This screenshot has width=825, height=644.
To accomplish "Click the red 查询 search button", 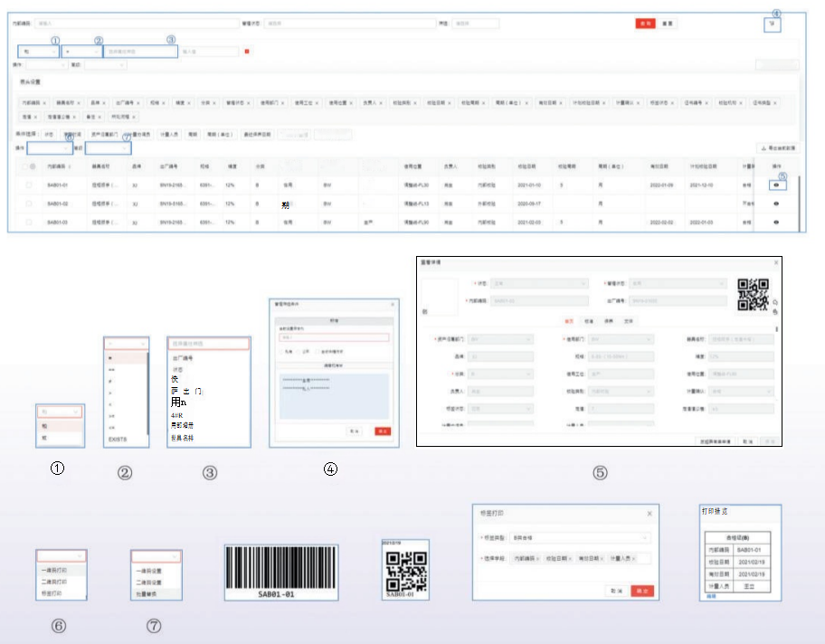I will (645, 24).
